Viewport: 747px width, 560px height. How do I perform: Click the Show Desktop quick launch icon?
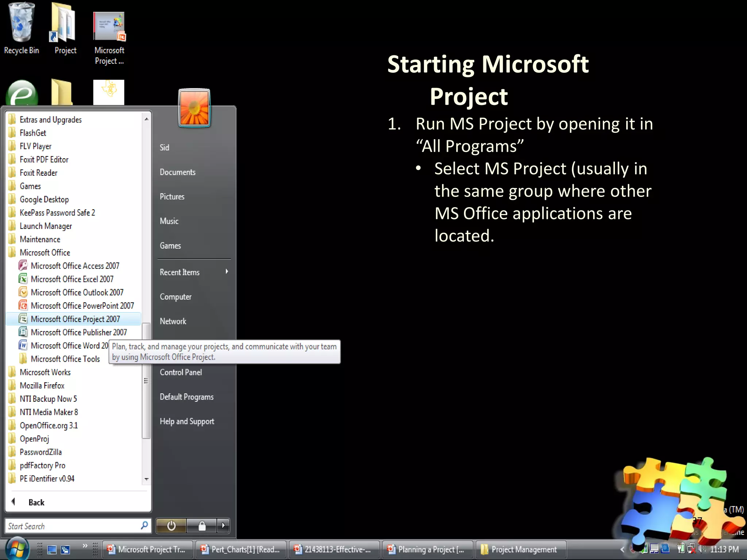(x=52, y=549)
